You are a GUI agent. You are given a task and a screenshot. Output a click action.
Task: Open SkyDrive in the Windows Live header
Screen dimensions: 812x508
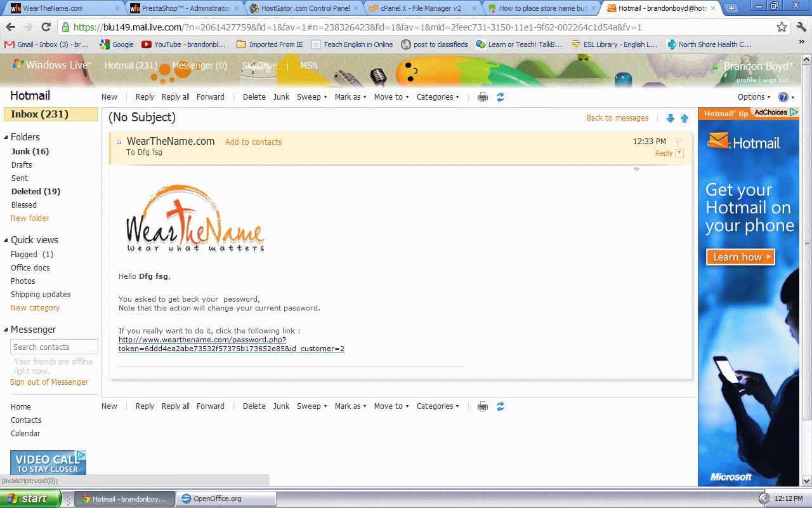click(259, 65)
